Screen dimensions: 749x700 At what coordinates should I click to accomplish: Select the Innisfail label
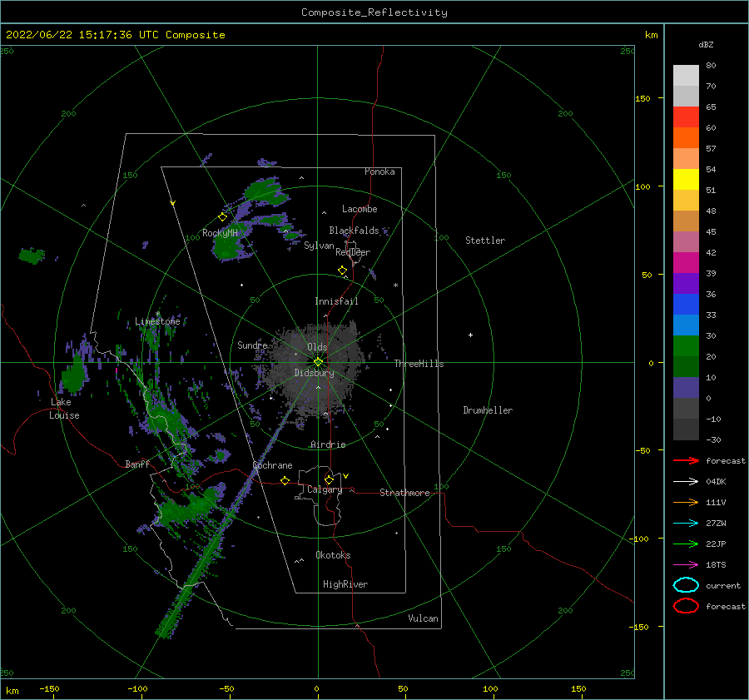336,301
